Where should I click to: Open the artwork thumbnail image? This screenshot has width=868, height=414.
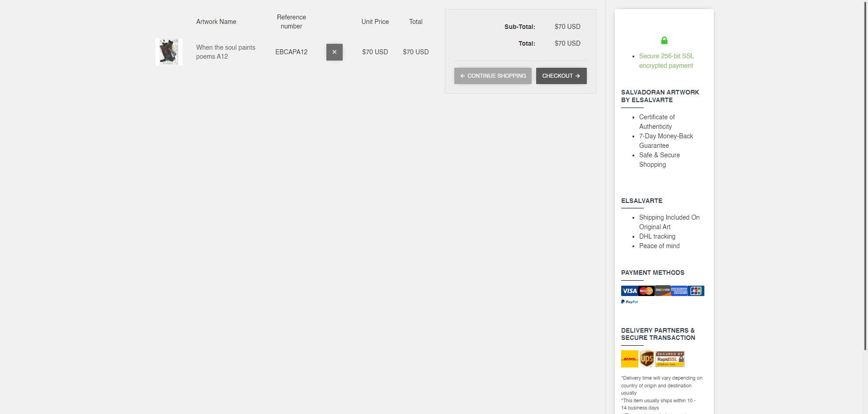pyautogui.click(x=169, y=52)
